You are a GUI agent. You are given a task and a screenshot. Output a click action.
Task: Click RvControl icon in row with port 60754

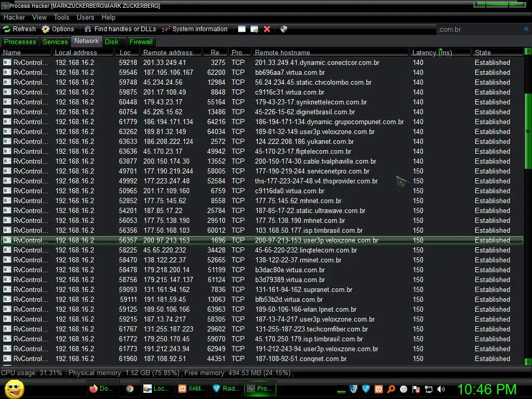[x=7, y=112]
